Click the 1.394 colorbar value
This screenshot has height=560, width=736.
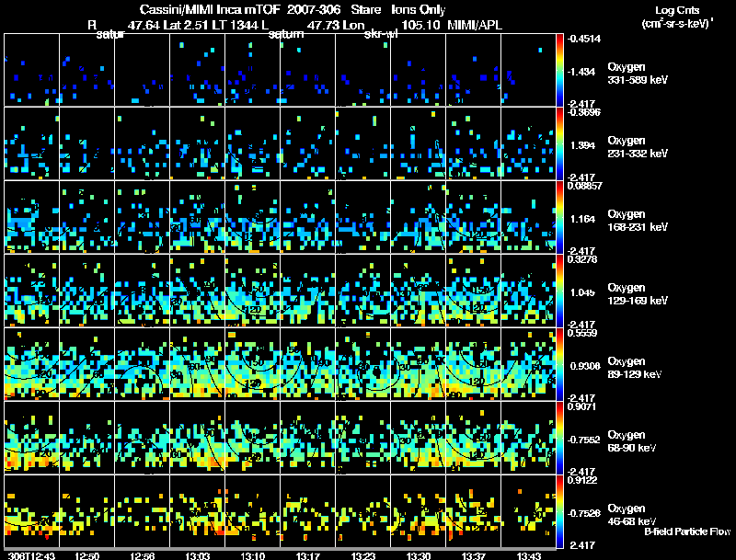582,145
